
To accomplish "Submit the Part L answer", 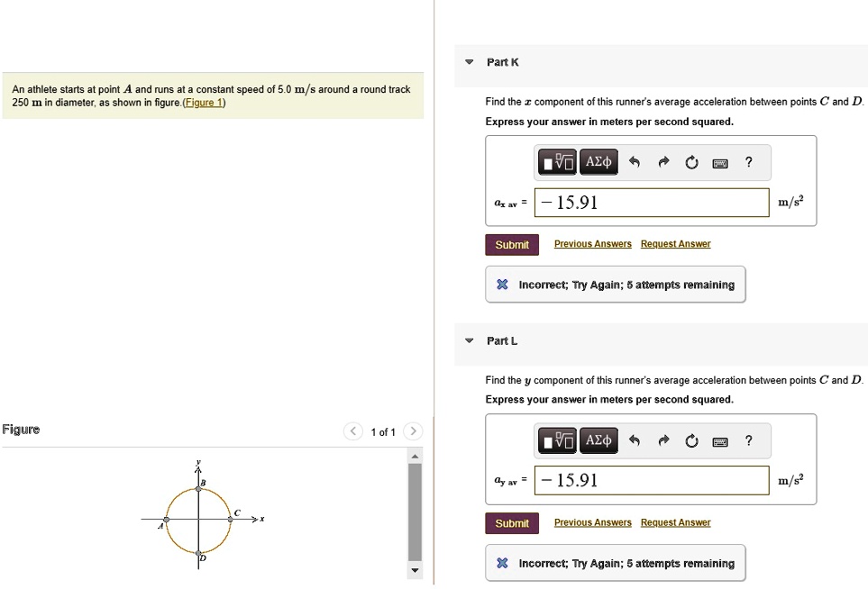I will point(511,522).
